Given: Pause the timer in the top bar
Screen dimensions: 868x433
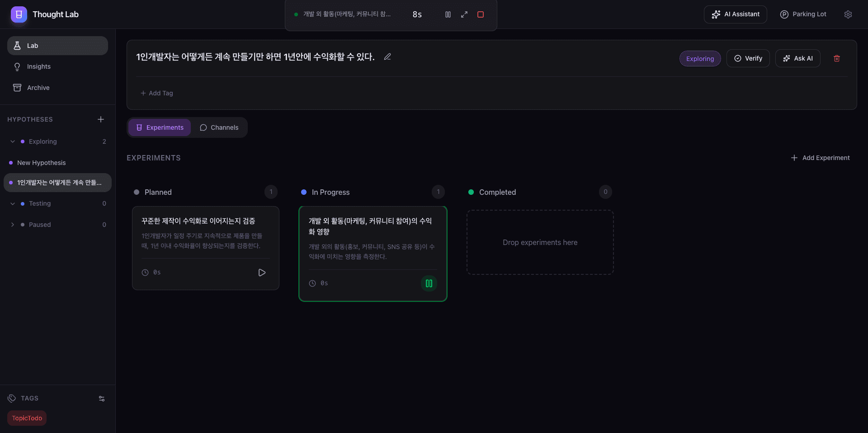Looking at the screenshot, I should [448, 14].
